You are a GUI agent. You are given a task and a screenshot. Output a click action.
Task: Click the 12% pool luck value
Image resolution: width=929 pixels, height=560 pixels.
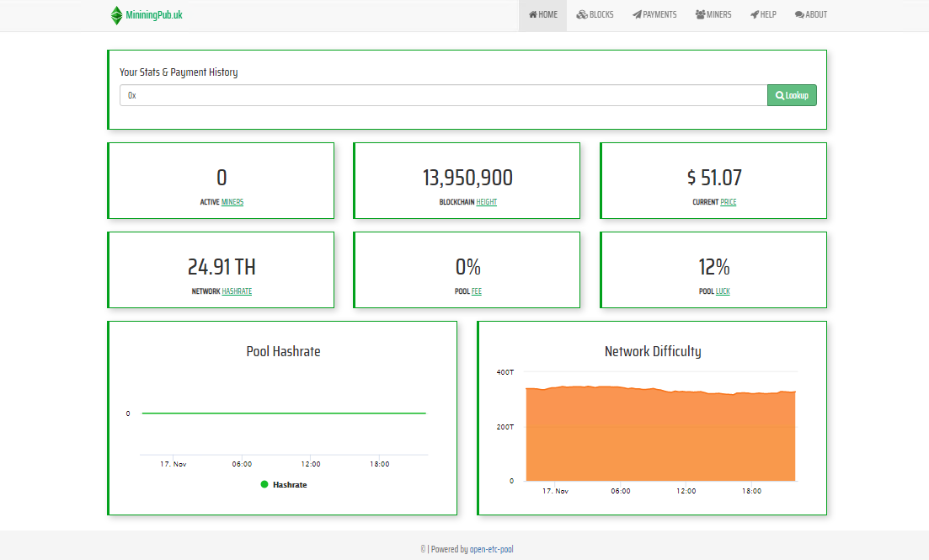[714, 267]
